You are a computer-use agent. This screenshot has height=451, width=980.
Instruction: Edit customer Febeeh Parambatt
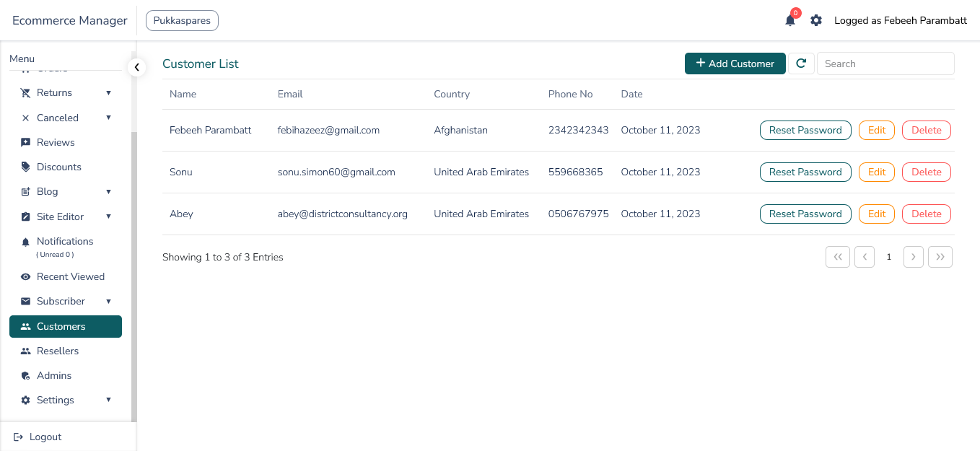(876, 130)
